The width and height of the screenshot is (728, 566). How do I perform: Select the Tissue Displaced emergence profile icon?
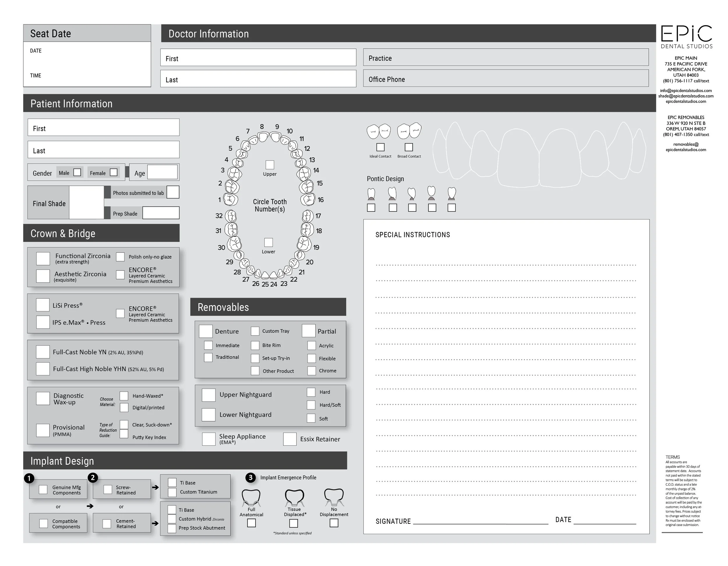(294, 497)
